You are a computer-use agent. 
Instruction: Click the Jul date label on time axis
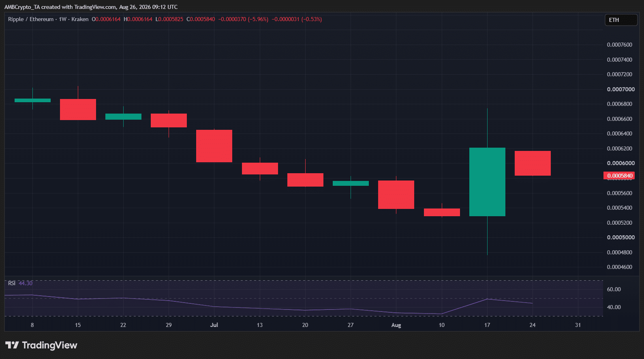pyautogui.click(x=214, y=325)
